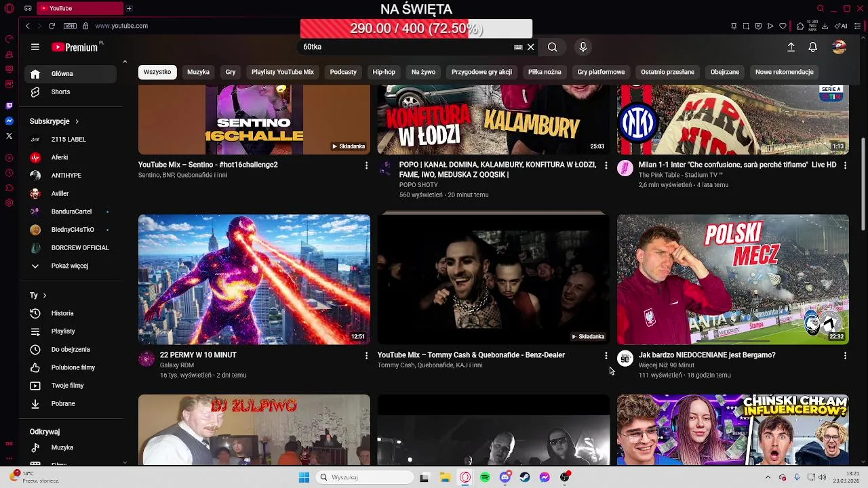
Task: Open options for 22 PERMY W 10 MINUT
Action: [x=366, y=355]
